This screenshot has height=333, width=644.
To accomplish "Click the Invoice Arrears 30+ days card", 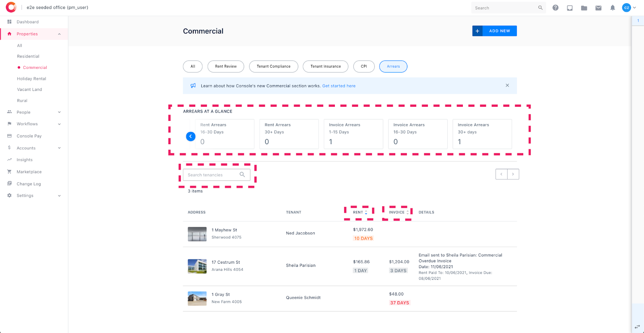I will click(x=482, y=134).
